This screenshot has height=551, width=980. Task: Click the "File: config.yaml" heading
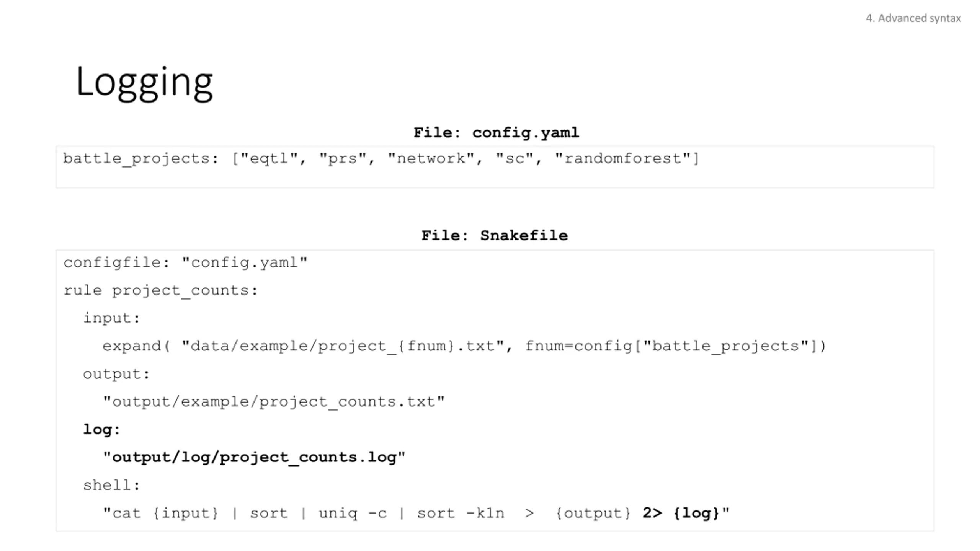coord(496,133)
